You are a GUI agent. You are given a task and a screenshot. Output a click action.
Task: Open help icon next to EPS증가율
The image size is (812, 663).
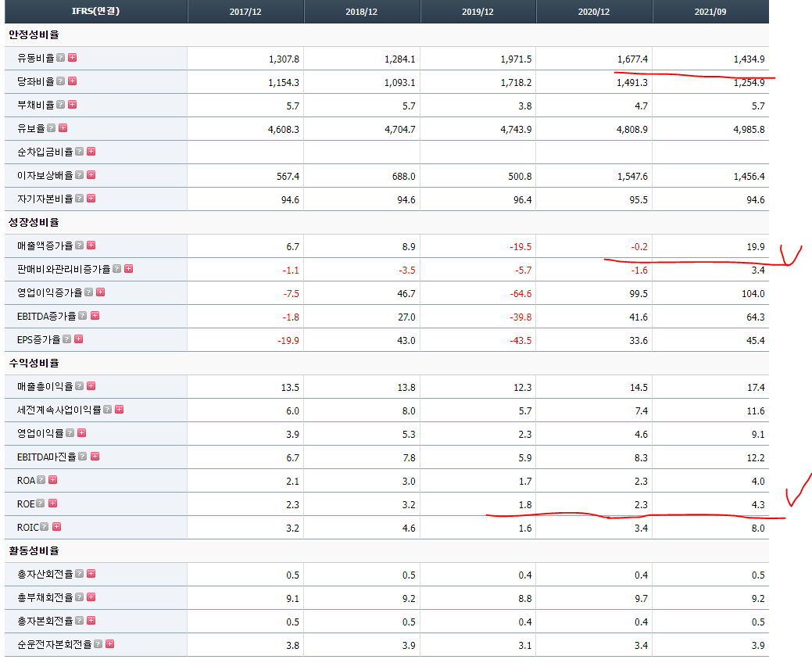click(x=66, y=339)
